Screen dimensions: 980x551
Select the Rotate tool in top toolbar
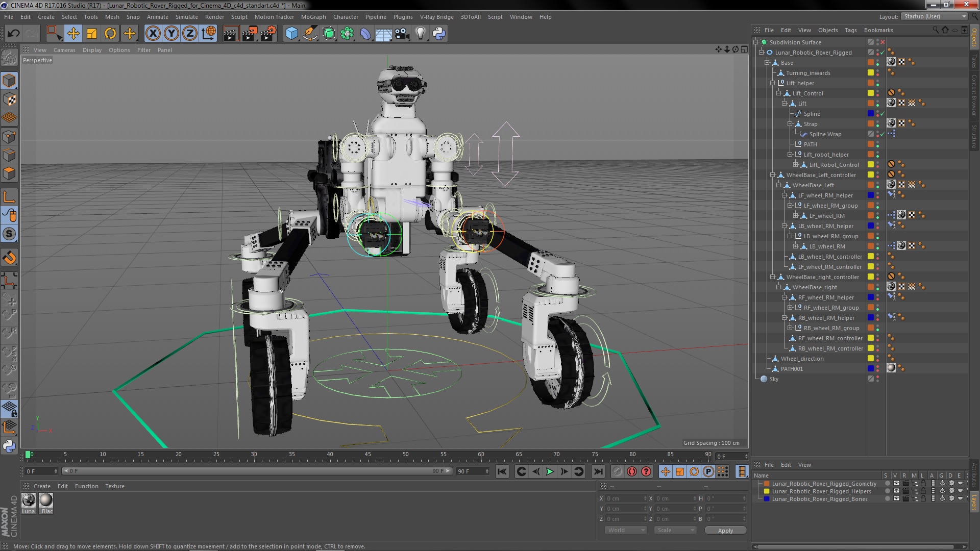(x=110, y=34)
